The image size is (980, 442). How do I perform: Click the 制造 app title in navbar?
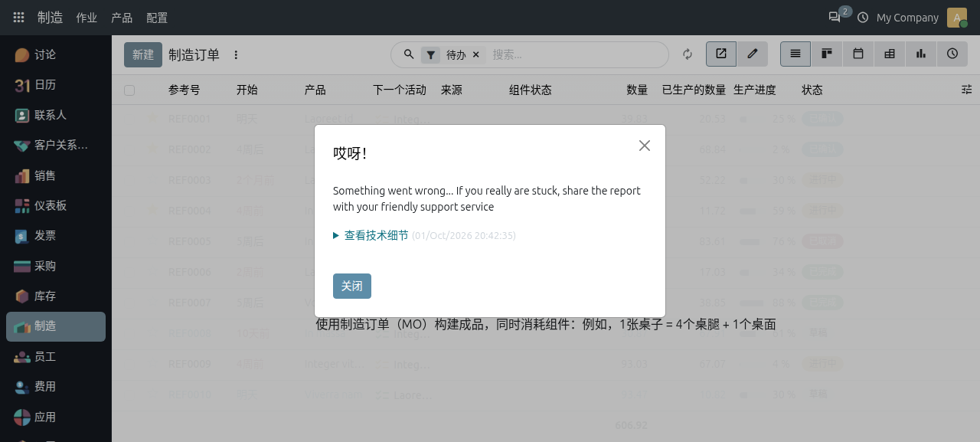51,18
